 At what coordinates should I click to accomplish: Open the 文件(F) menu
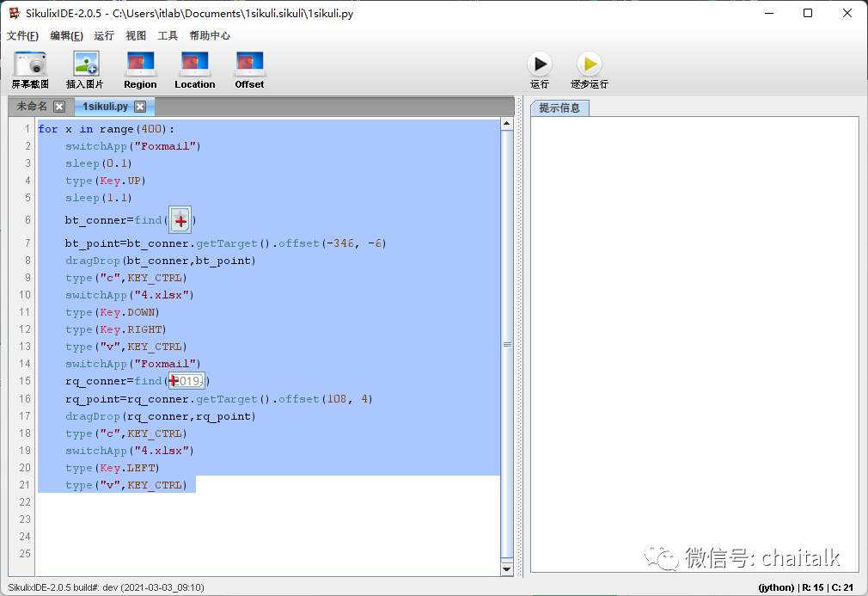22,36
